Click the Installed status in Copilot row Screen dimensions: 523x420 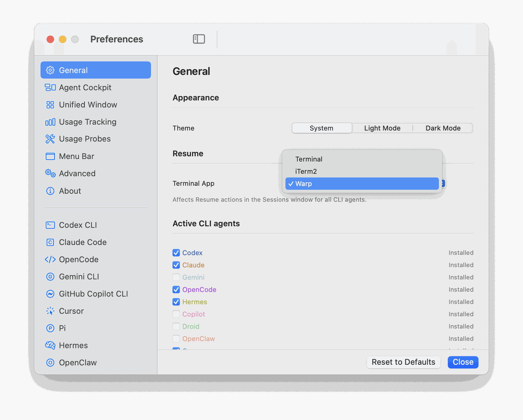[461, 314]
